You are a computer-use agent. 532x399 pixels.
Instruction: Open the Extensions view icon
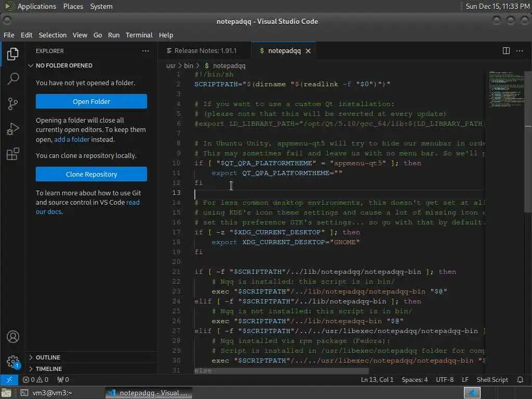[x=12, y=154]
